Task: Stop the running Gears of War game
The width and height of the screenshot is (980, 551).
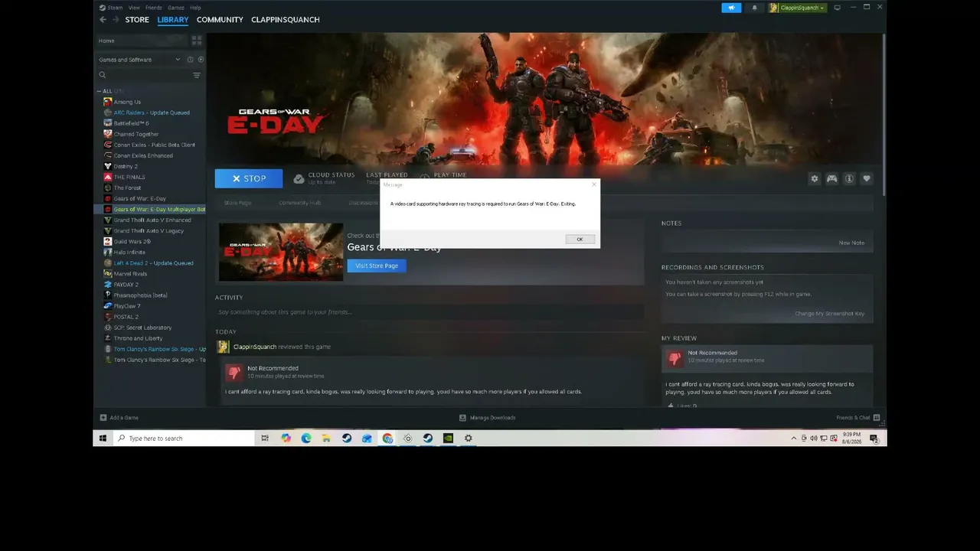Action: pyautogui.click(x=249, y=178)
